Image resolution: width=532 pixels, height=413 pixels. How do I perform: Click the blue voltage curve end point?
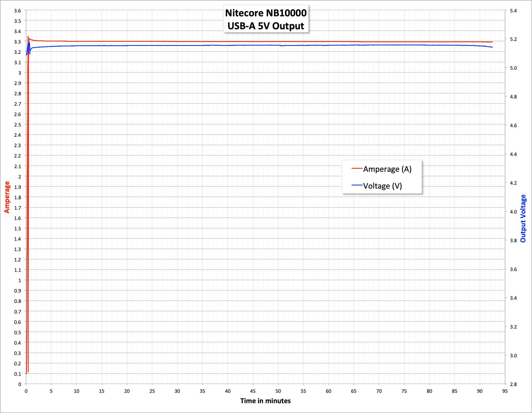tap(492, 47)
